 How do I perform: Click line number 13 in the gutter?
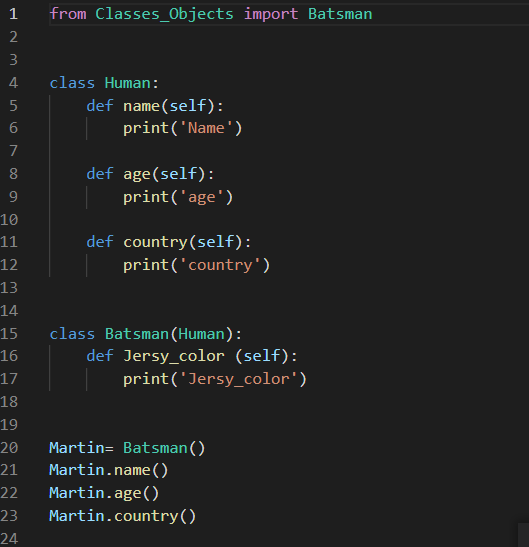[x=9, y=288]
